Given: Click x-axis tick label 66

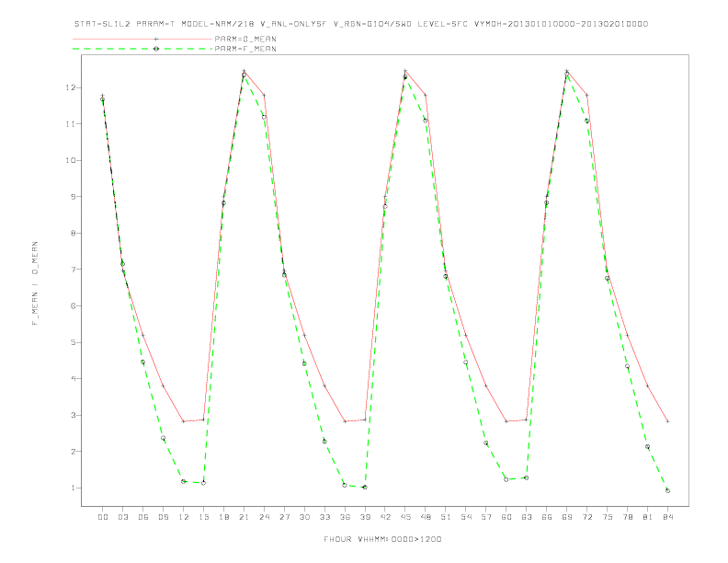Looking at the screenshot, I should [547, 517].
